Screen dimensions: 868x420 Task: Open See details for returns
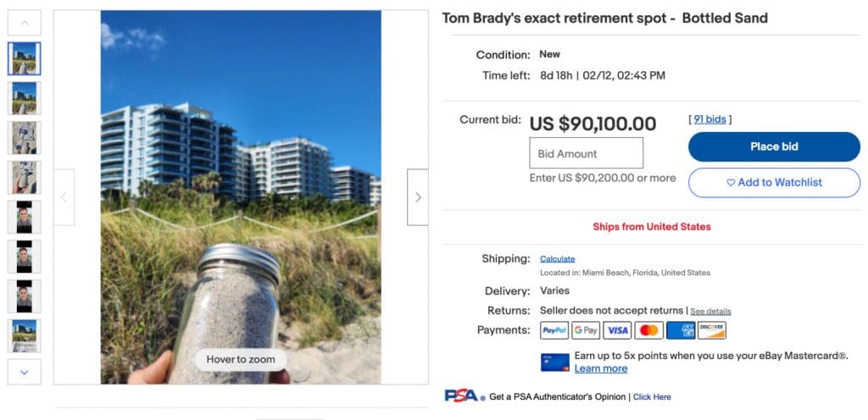pos(710,312)
